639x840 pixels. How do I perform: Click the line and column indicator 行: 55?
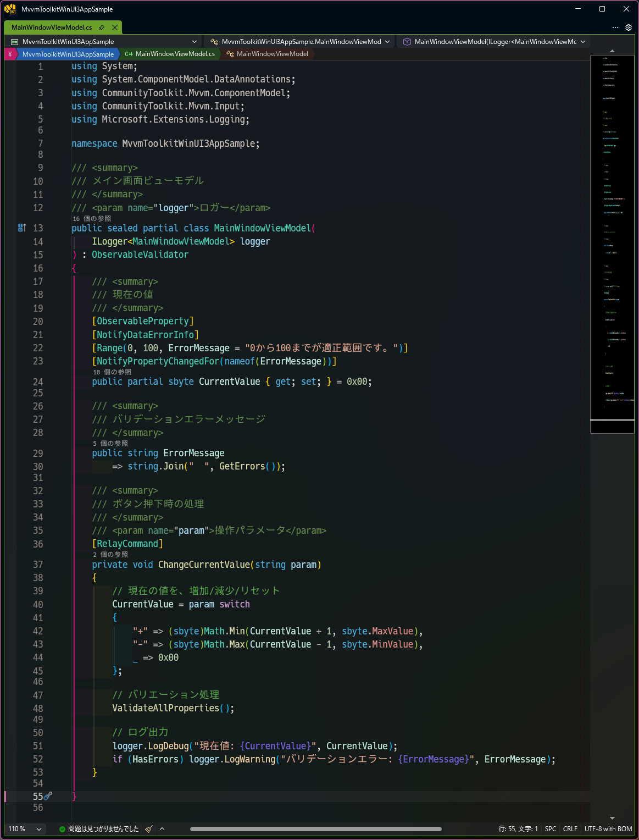pyautogui.click(x=518, y=829)
